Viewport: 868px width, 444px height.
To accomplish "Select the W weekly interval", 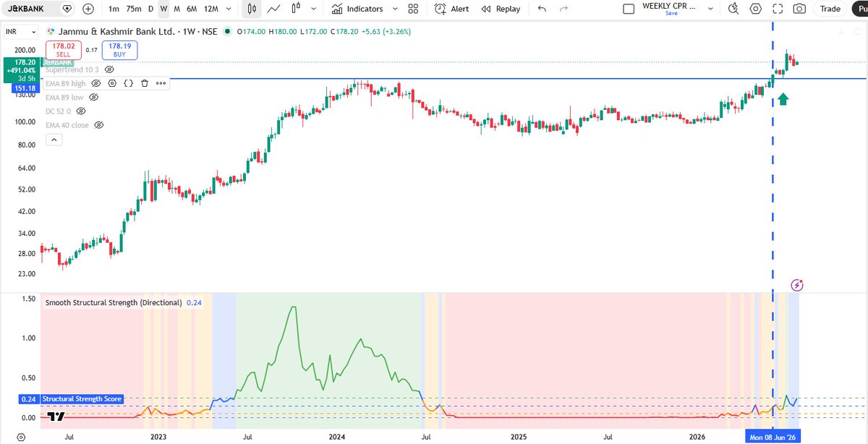I will 163,9.
